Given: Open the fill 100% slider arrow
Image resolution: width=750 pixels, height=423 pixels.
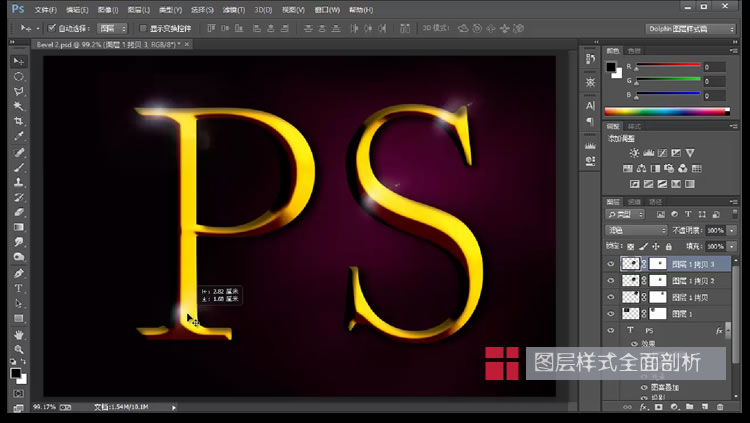Looking at the screenshot, I should coord(732,246).
